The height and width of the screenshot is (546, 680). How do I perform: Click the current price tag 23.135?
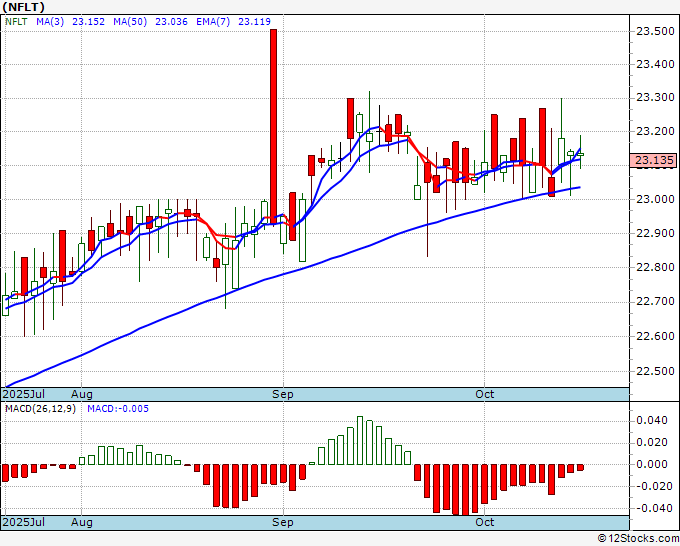click(x=654, y=160)
